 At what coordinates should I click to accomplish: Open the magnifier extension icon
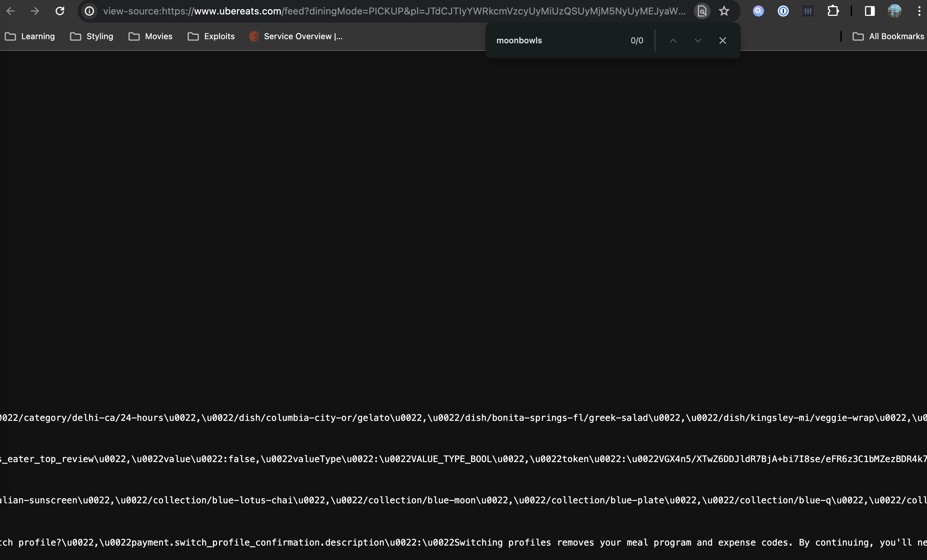[758, 11]
